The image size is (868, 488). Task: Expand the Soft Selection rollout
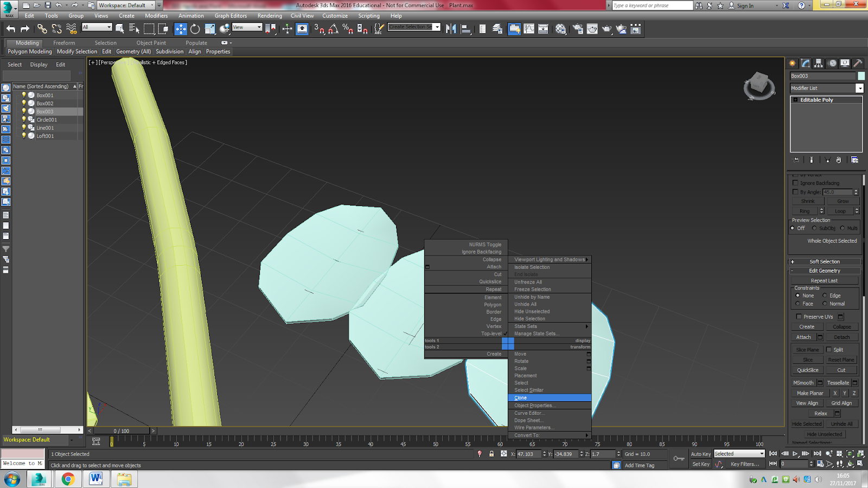tap(825, 261)
